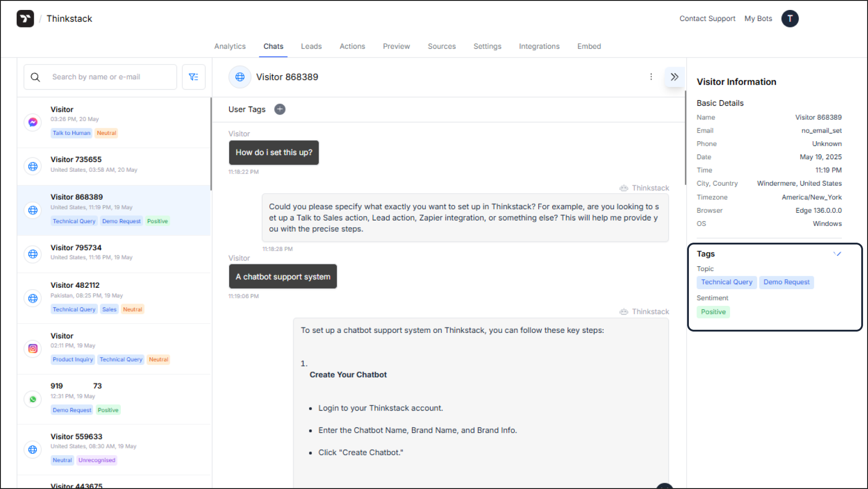The width and height of the screenshot is (868, 489).
Task: Open the chat filter icon button
Action: pyautogui.click(x=194, y=77)
